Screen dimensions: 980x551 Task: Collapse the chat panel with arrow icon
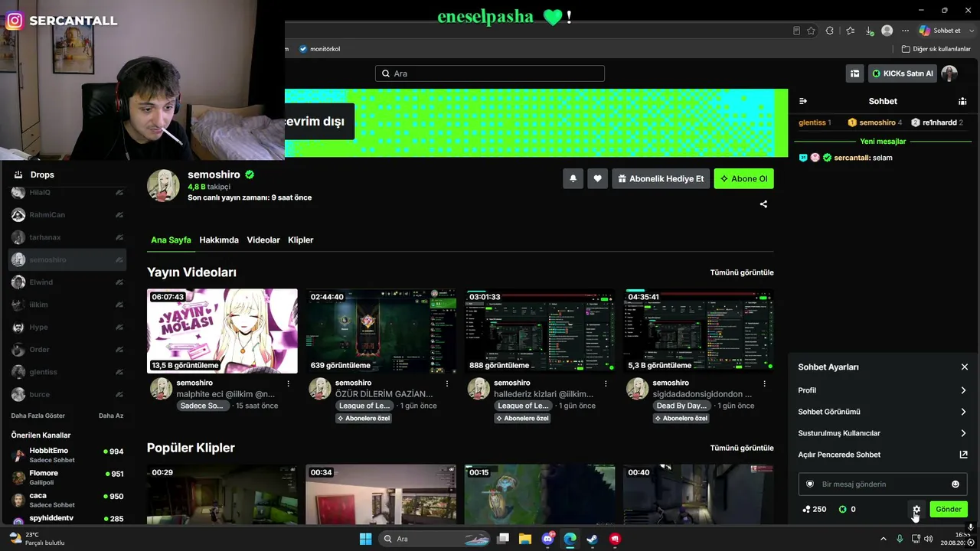click(x=803, y=101)
